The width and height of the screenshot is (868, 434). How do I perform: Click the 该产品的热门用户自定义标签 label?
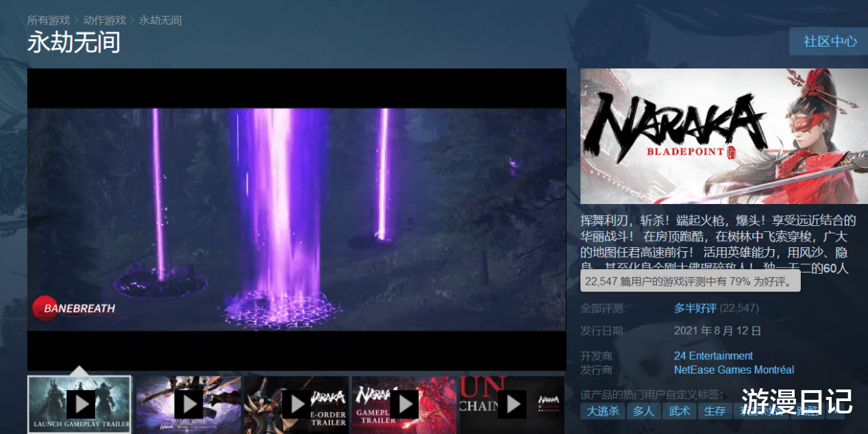pos(652,394)
